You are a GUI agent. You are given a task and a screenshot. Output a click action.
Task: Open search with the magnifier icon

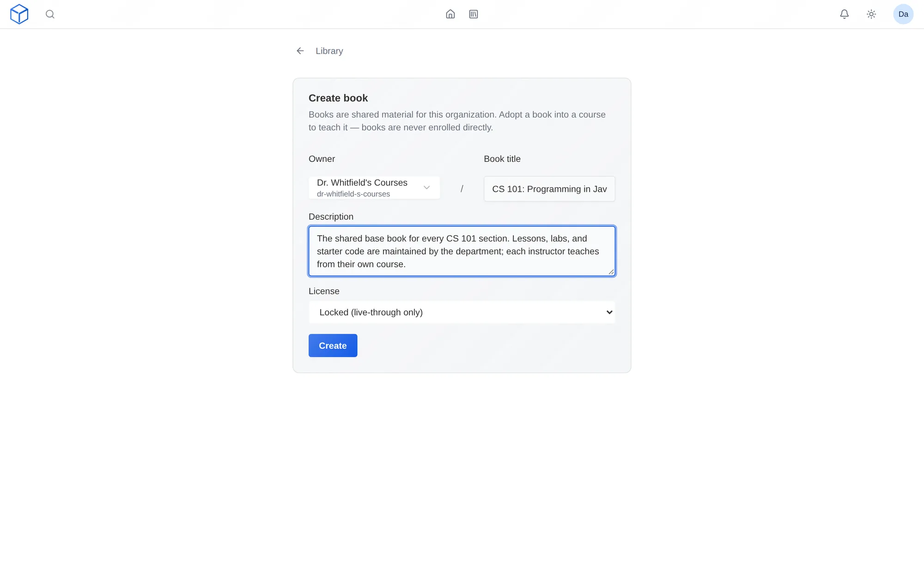[50, 14]
